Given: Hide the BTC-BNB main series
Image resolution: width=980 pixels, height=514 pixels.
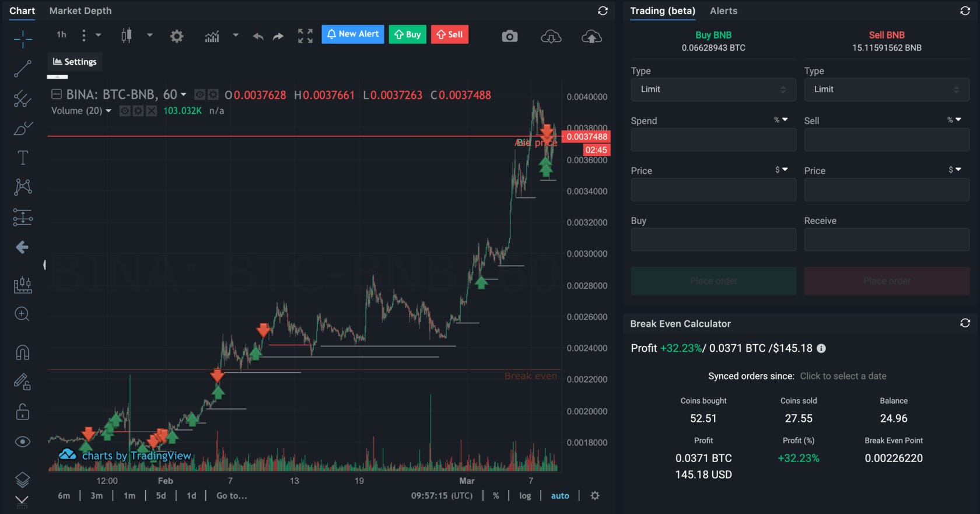Looking at the screenshot, I should click(199, 95).
